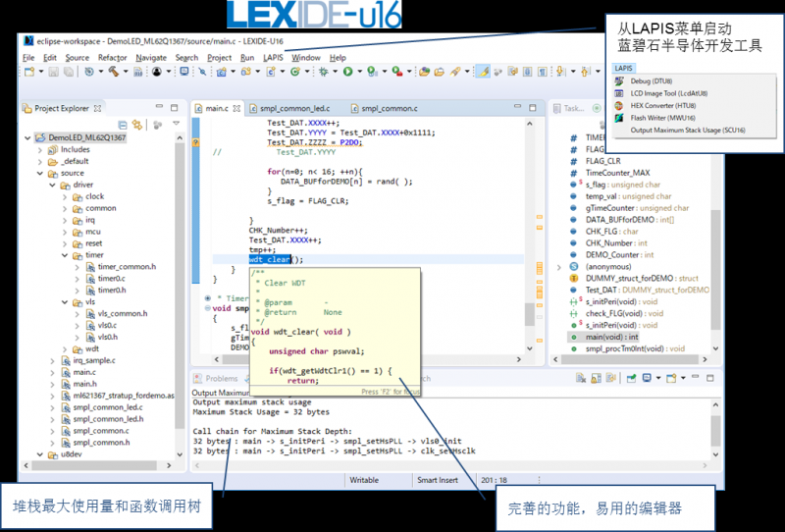
Task: Click the Scroll Lock icon in console toolbar
Action: pos(596,378)
